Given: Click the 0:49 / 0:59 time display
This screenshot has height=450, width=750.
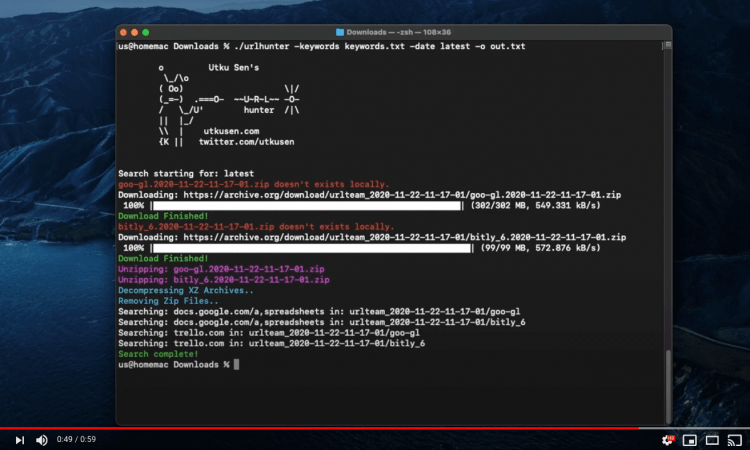Looking at the screenshot, I should point(76,439).
